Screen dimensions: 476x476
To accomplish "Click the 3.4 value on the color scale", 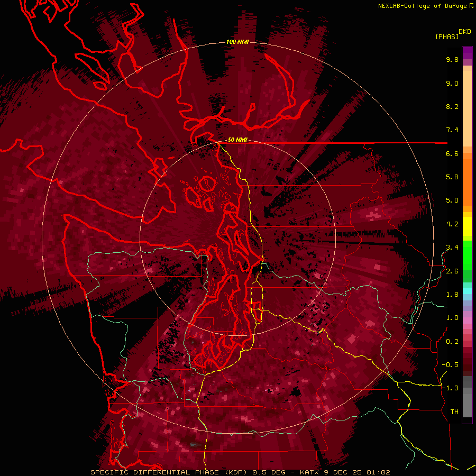I will click(452, 248).
